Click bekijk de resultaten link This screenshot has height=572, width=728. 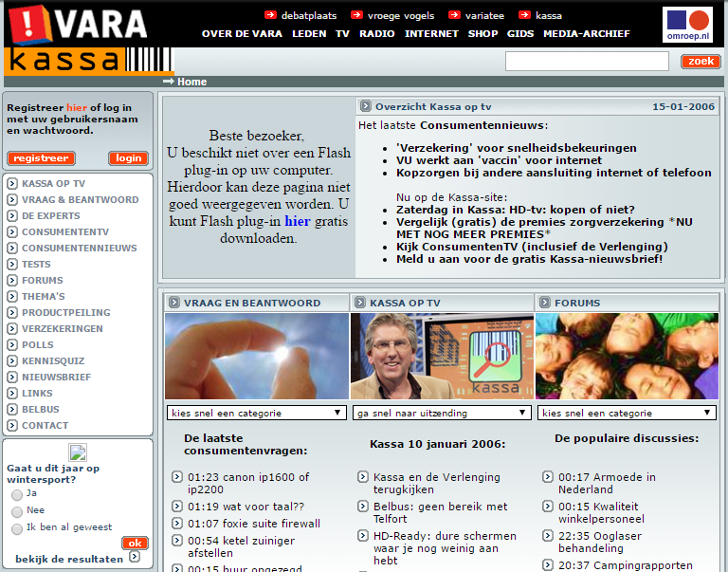click(69, 559)
